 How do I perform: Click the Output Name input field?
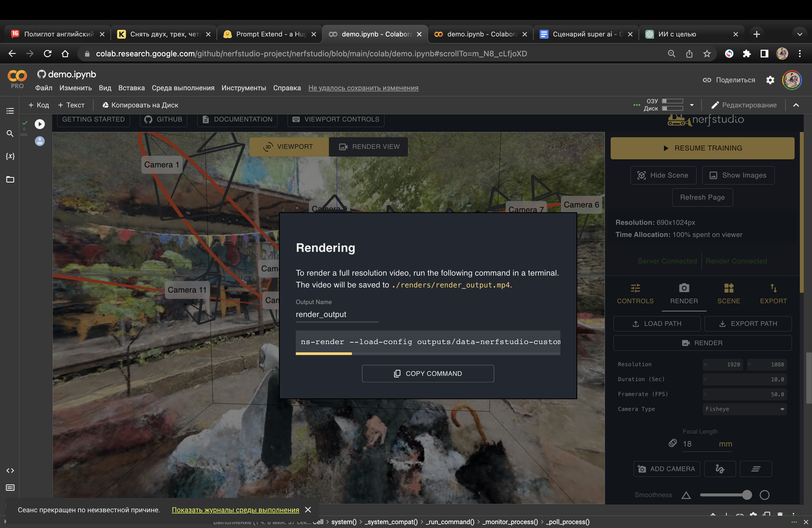337,314
